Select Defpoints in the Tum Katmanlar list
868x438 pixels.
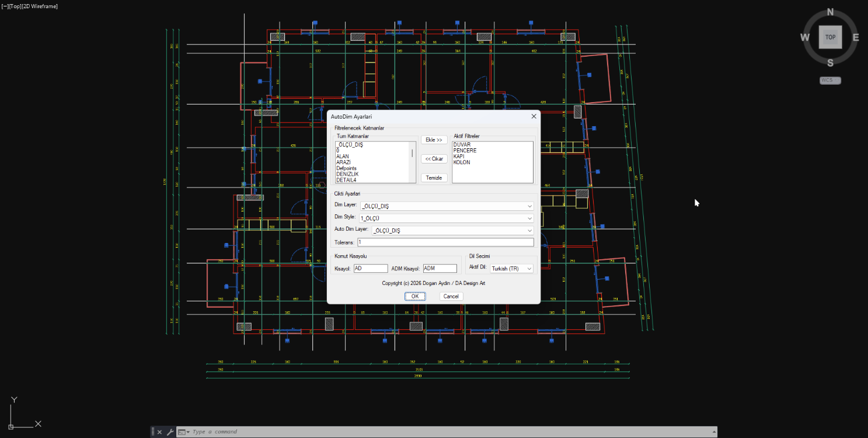347,168
